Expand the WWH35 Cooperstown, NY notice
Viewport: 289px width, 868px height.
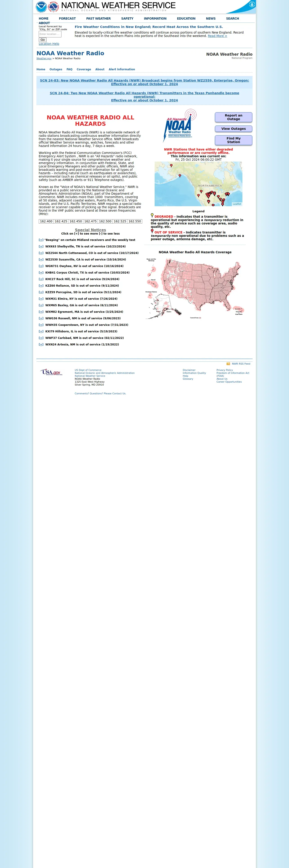(41, 325)
